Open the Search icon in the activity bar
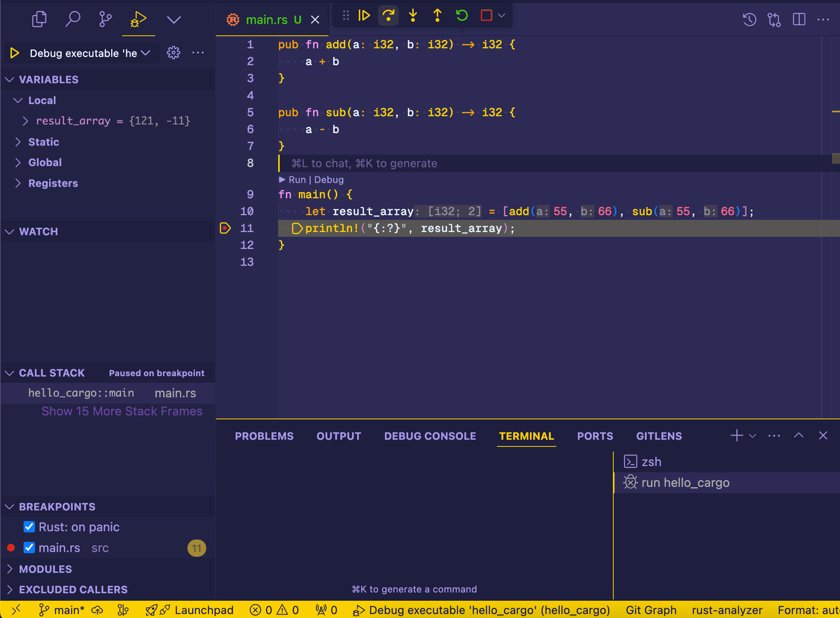 [73, 18]
